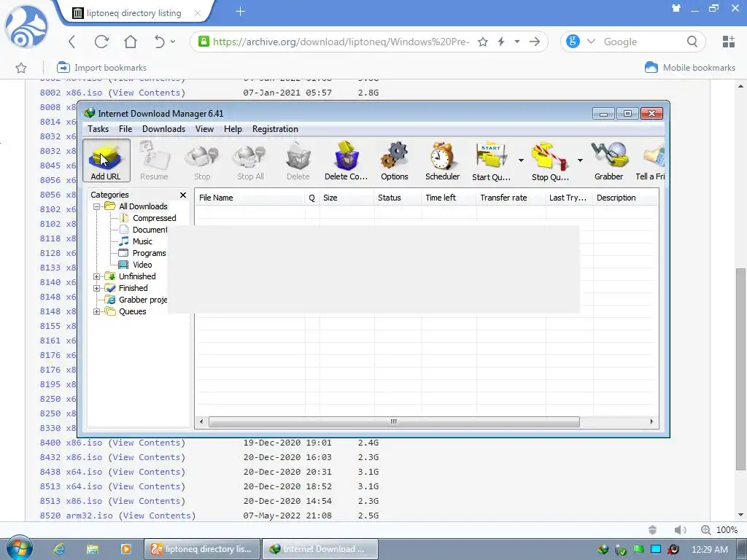
Task: Open View Contents for 8520 arm32.iso
Action: point(158,516)
